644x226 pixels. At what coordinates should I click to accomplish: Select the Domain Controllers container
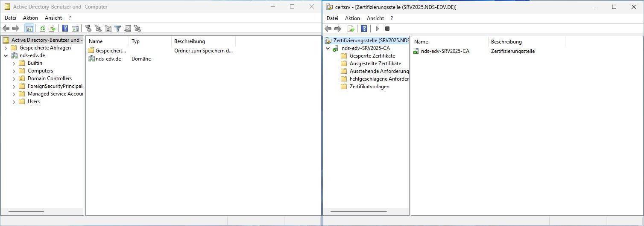click(x=50, y=78)
